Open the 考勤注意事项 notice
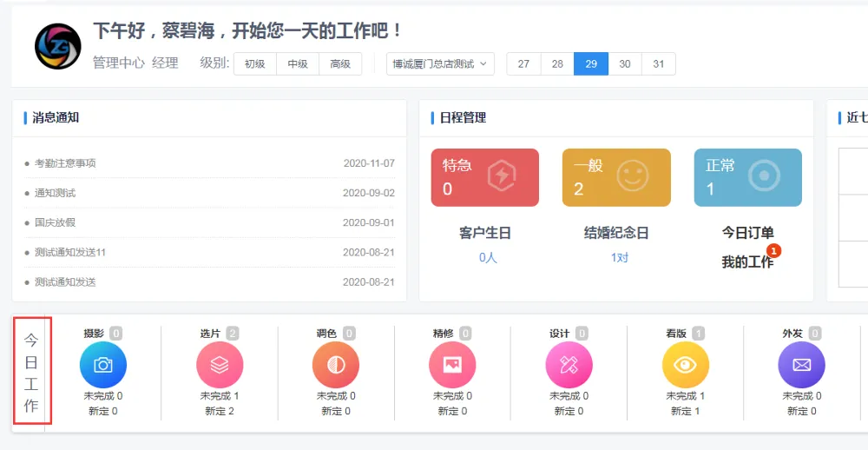The image size is (868, 450). pyautogui.click(x=65, y=163)
